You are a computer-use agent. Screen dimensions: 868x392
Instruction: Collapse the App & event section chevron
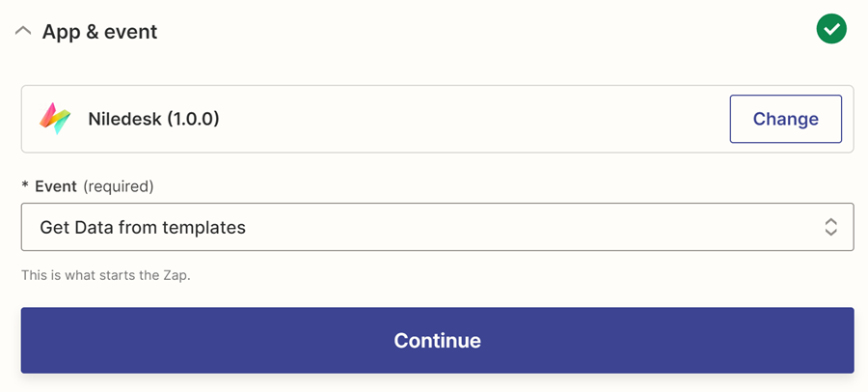tap(23, 31)
